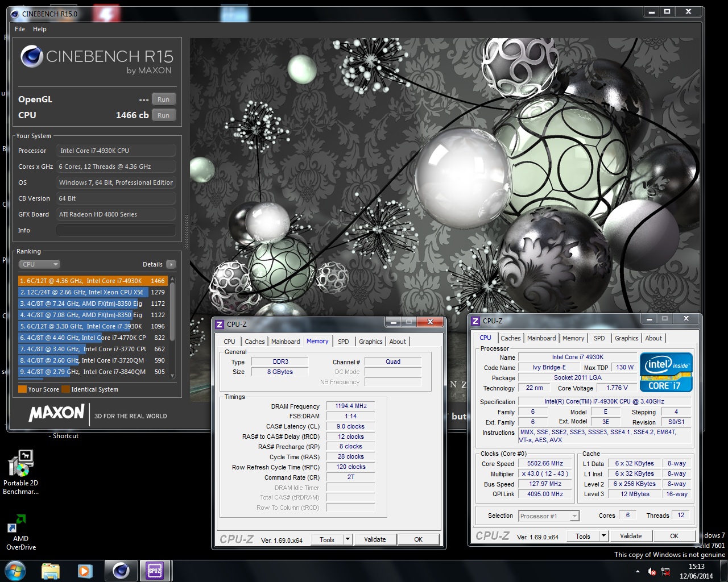Open Windows Media Player taskbar icon
This screenshot has width=728, height=582.
85,571
